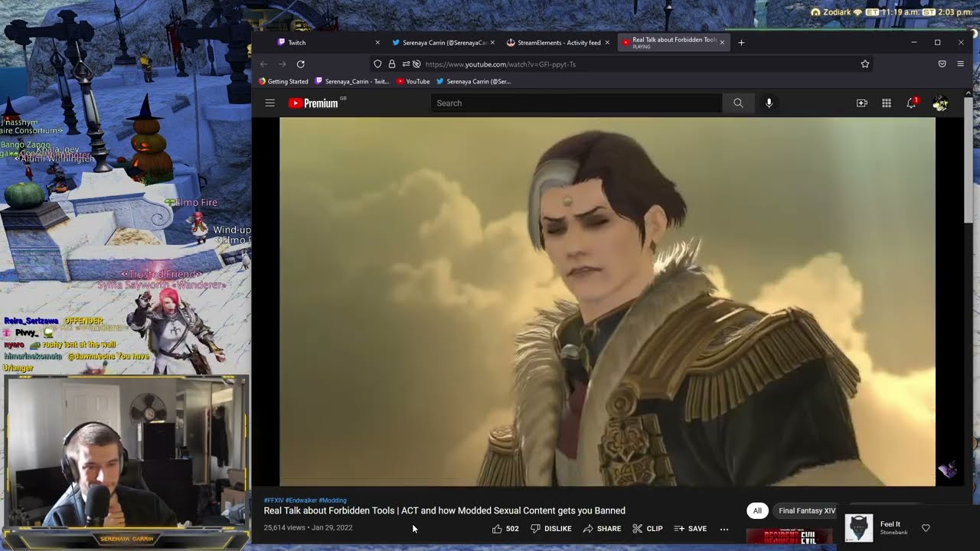The height and width of the screenshot is (551, 980).
Task: Switch to the Serenaya Carrin Twitter tab
Action: (x=443, y=43)
